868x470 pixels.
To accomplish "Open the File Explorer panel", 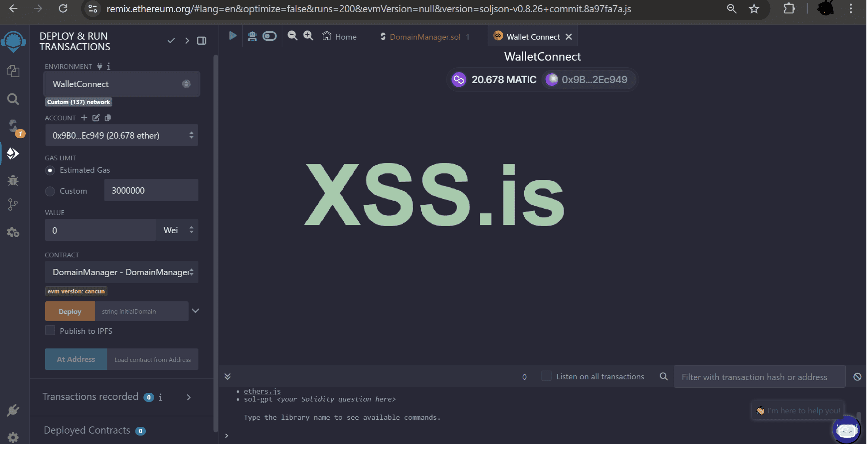I will point(13,71).
